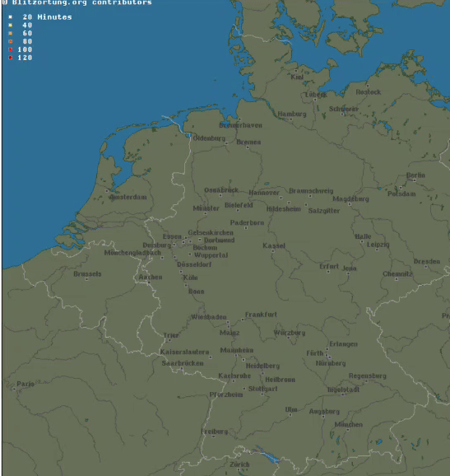Select the Kaiserslautern label
The width and height of the screenshot is (450, 476).
coord(184,352)
